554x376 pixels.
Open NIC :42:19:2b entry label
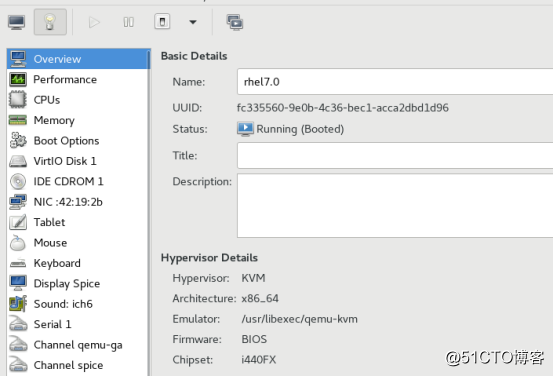68,202
